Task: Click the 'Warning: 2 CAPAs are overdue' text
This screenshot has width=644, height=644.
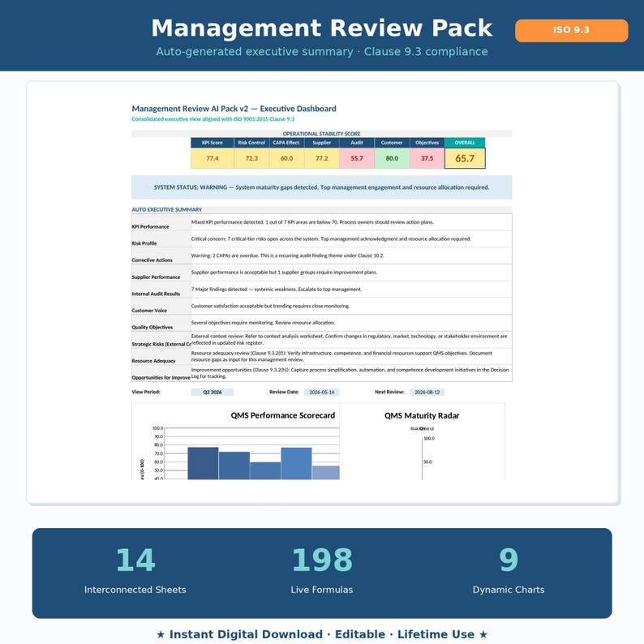Action: pyautogui.click(x=287, y=255)
